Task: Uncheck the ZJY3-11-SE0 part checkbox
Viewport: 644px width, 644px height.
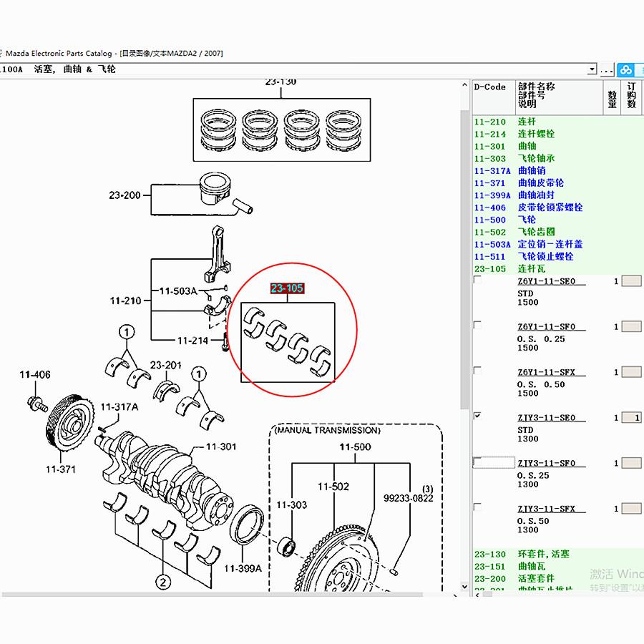Action: (477, 416)
